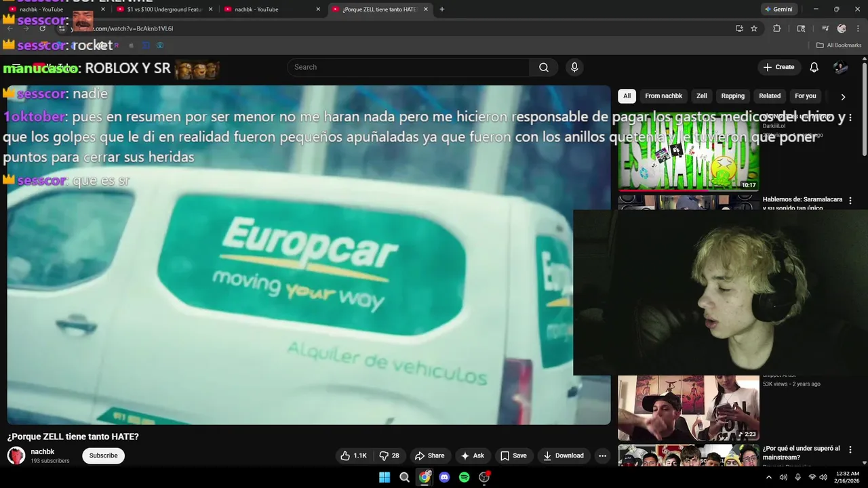
Task: Reload the page
Action: (x=42, y=28)
